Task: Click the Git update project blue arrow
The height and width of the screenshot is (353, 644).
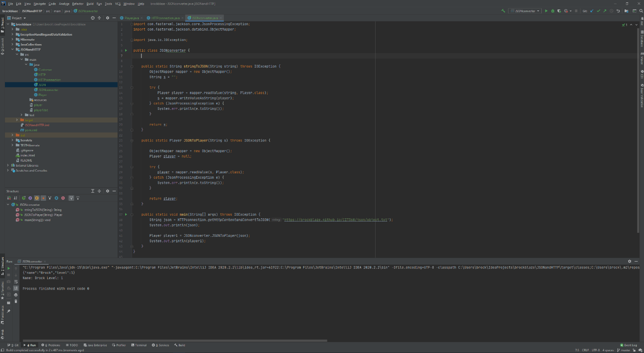Action: (592, 11)
